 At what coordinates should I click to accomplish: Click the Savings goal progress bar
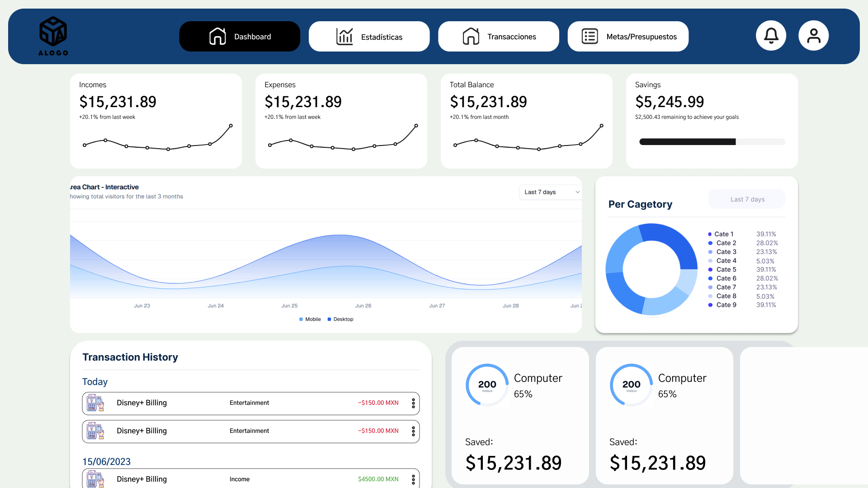(712, 141)
